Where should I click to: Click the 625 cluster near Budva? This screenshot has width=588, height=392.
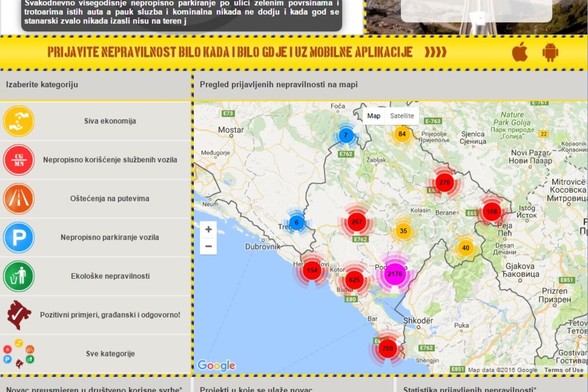[x=354, y=280]
